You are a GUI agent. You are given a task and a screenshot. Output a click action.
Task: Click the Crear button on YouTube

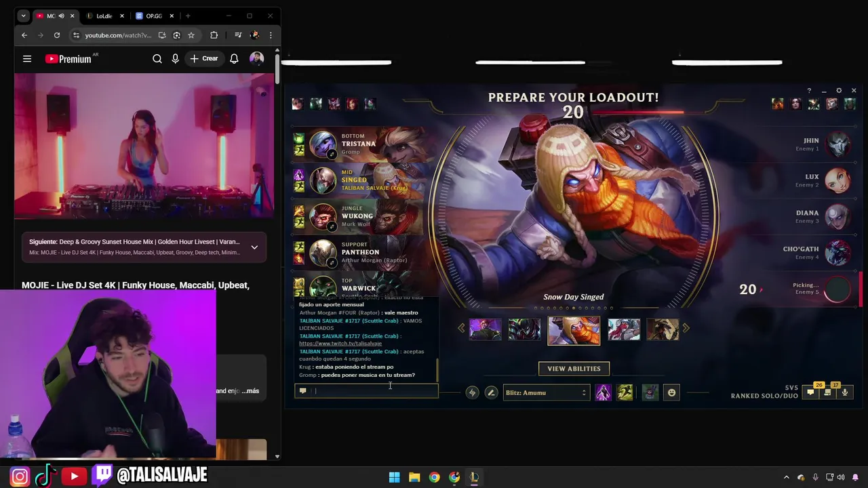point(204,59)
